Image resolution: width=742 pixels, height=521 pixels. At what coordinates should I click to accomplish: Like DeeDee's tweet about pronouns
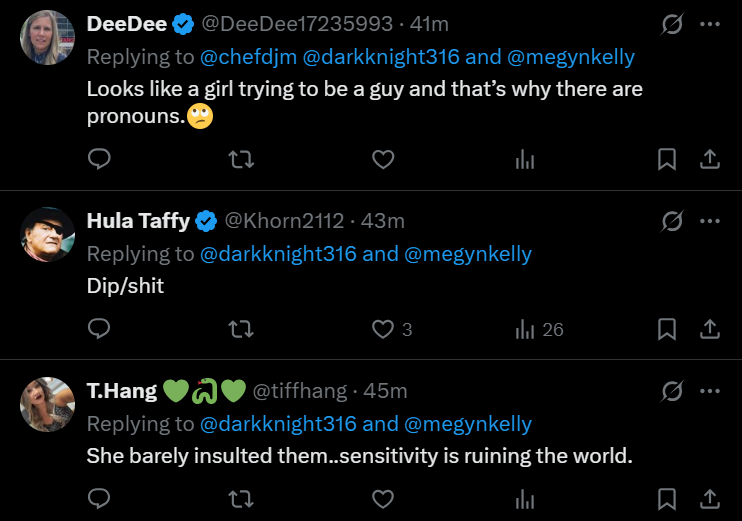point(383,159)
